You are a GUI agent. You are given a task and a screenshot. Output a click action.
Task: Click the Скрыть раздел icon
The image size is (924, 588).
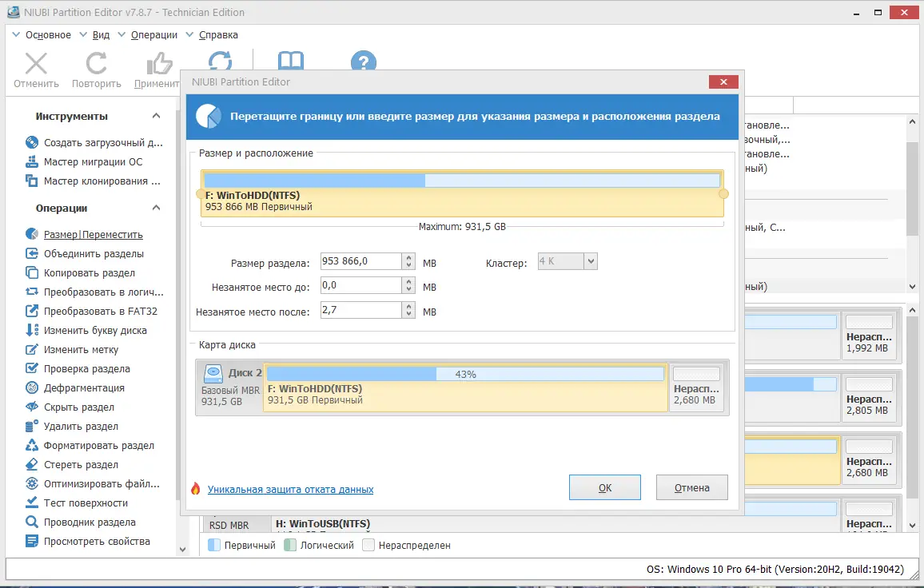tap(32, 407)
